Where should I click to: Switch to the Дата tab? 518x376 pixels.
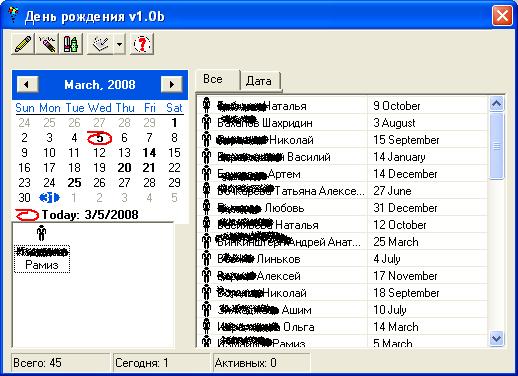pos(260,81)
